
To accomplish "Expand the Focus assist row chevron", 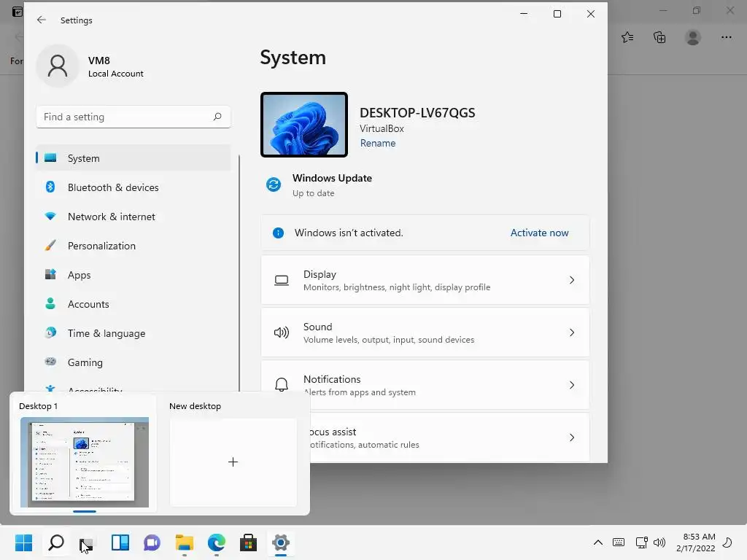I will 572,437.
